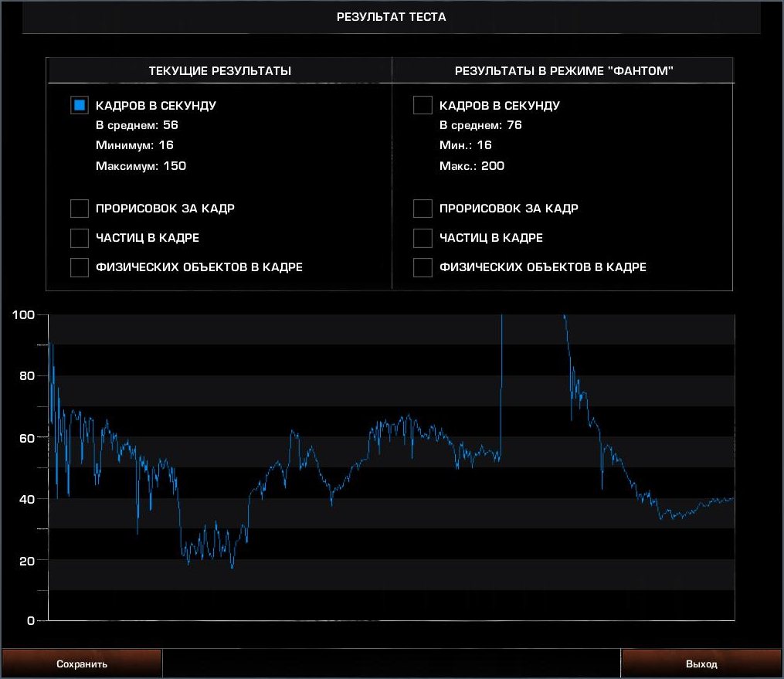784x679 pixels.
Task: Select the Текущие результаты column header
Action: coord(219,71)
